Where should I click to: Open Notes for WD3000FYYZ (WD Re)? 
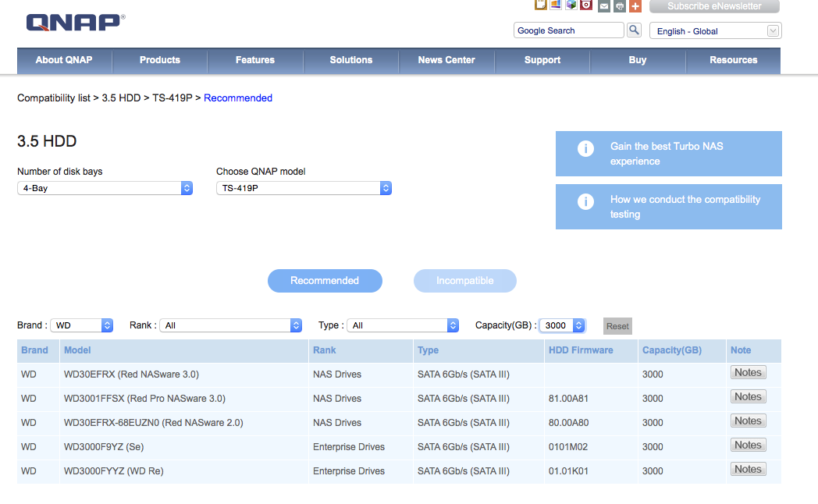(748, 469)
